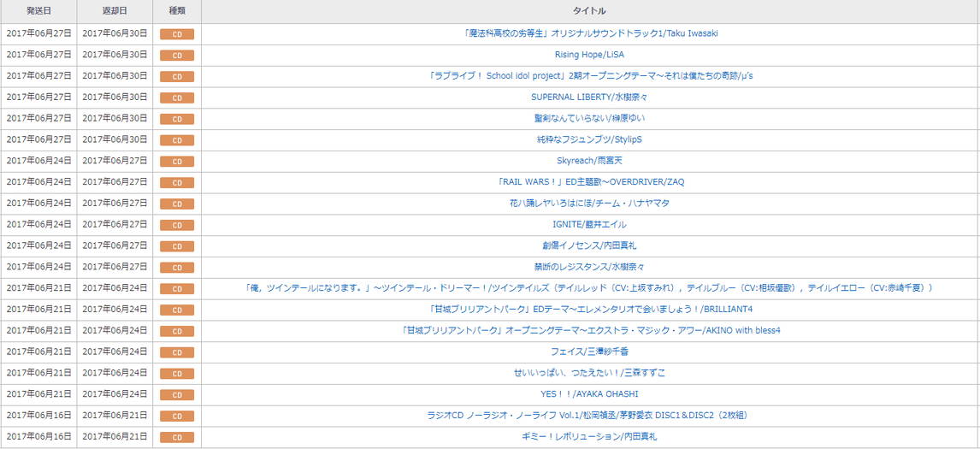Open the ラブライブ! School idol project title

[x=589, y=75]
